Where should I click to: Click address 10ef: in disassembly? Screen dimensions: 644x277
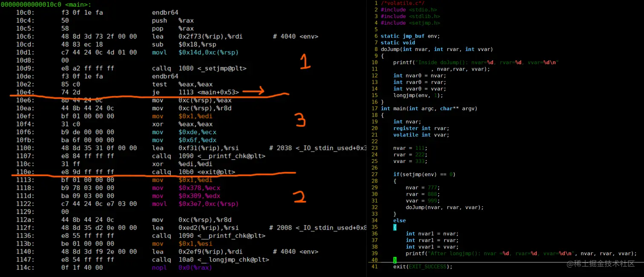[x=25, y=116]
